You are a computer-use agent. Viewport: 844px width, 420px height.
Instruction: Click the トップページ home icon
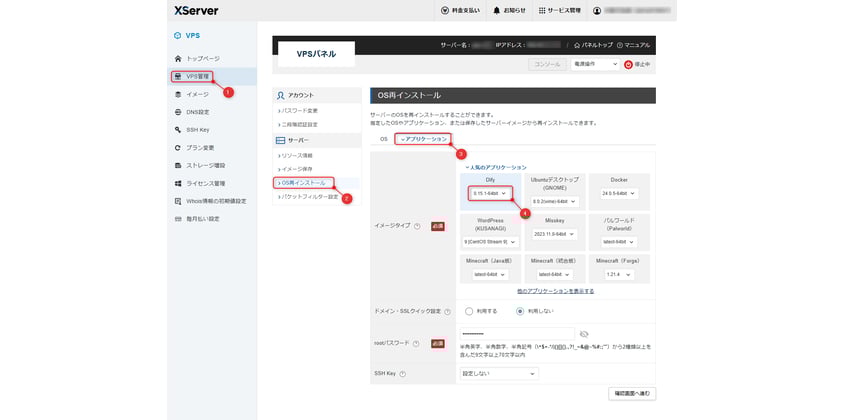click(x=178, y=58)
